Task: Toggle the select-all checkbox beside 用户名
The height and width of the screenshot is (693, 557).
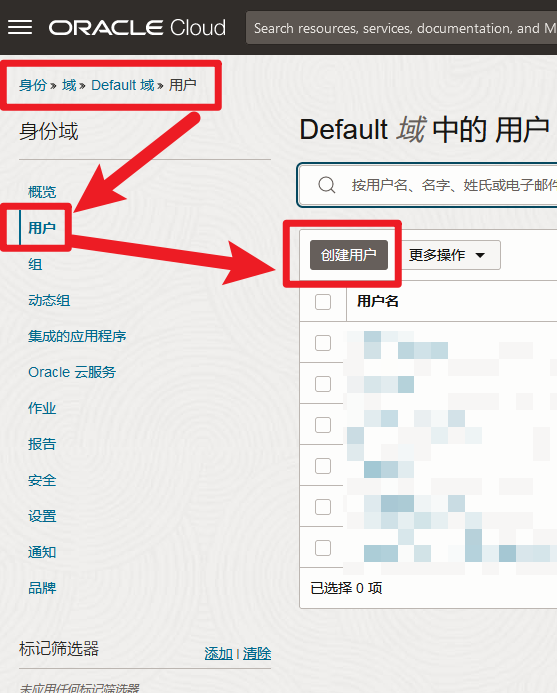Action: point(323,302)
